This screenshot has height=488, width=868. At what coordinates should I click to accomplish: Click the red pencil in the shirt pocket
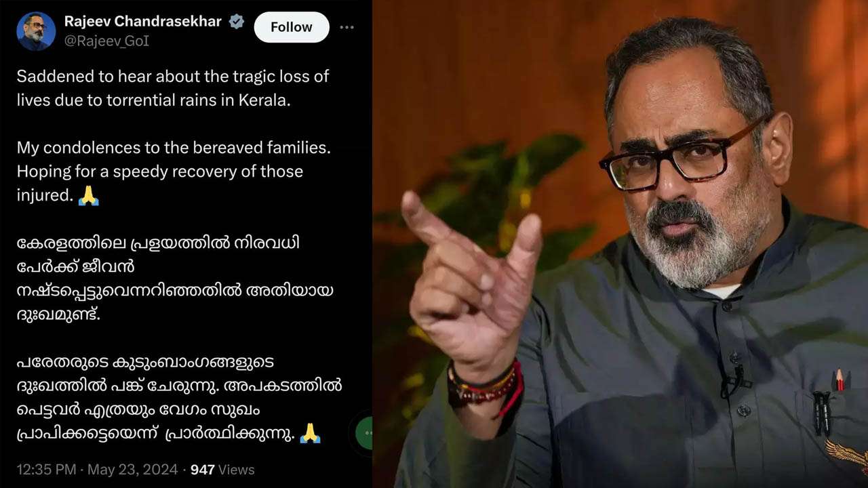840,380
